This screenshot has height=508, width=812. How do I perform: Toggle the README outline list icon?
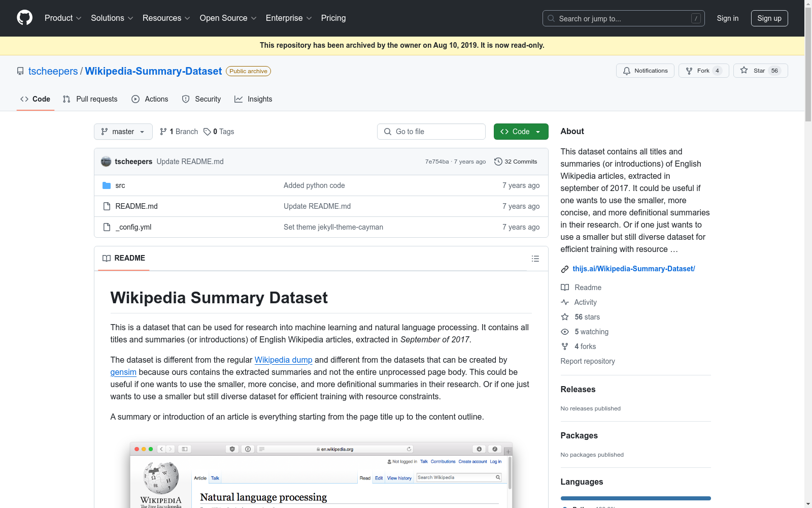point(535,259)
